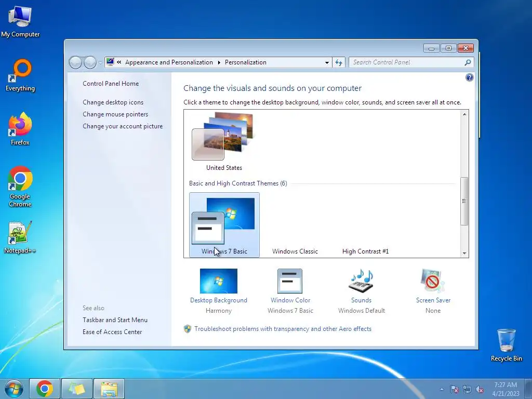Select the Firefox desktop shortcut
Viewport: 532px width, 399px height.
tap(20, 129)
